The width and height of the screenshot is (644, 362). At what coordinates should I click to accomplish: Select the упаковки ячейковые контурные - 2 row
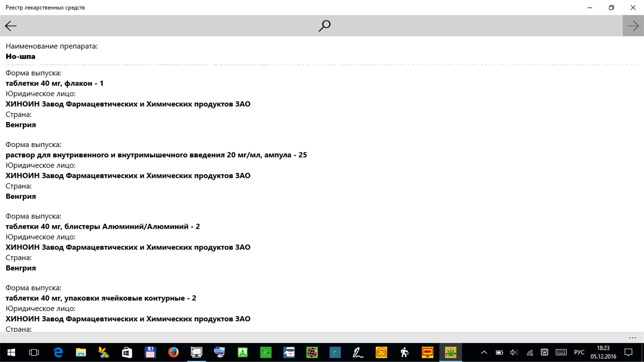click(x=101, y=298)
